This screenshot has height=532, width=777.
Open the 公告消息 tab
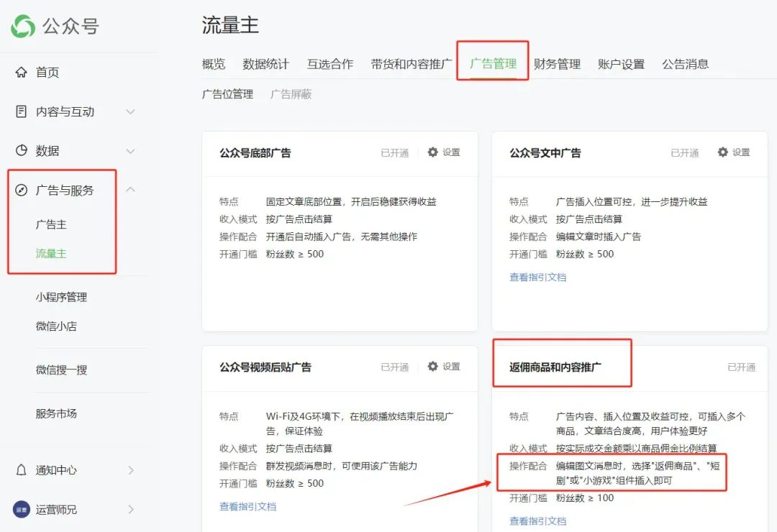coord(686,64)
